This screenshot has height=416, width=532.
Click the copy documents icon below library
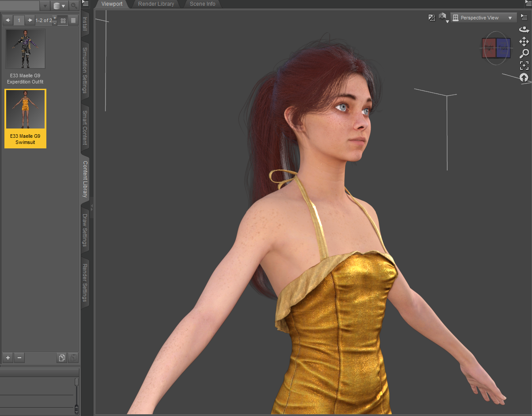[62, 358]
